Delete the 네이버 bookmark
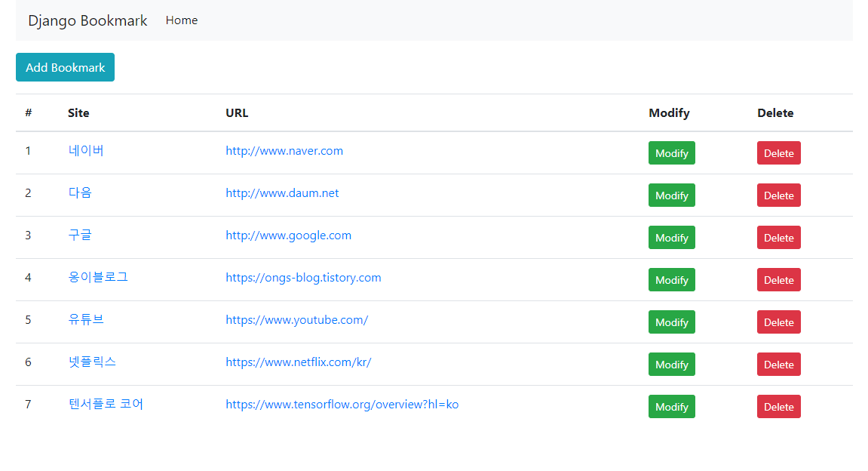Screen dimensions: 868x471 tap(779, 153)
